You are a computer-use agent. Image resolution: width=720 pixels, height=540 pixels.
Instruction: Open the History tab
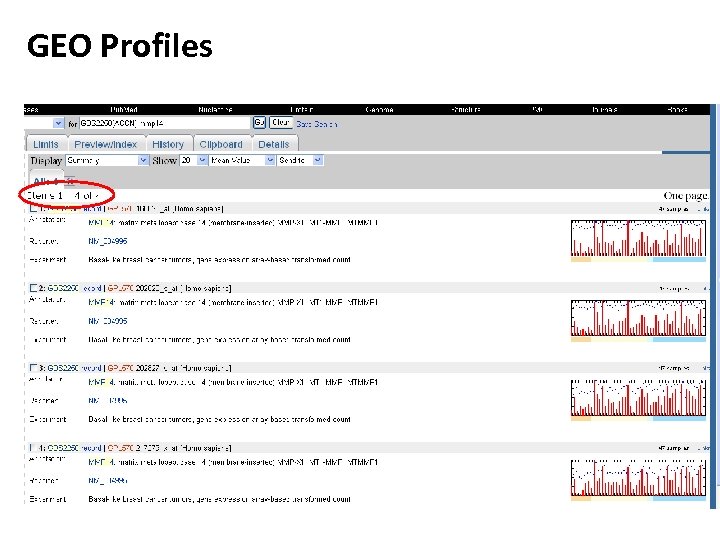click(168, 144)
